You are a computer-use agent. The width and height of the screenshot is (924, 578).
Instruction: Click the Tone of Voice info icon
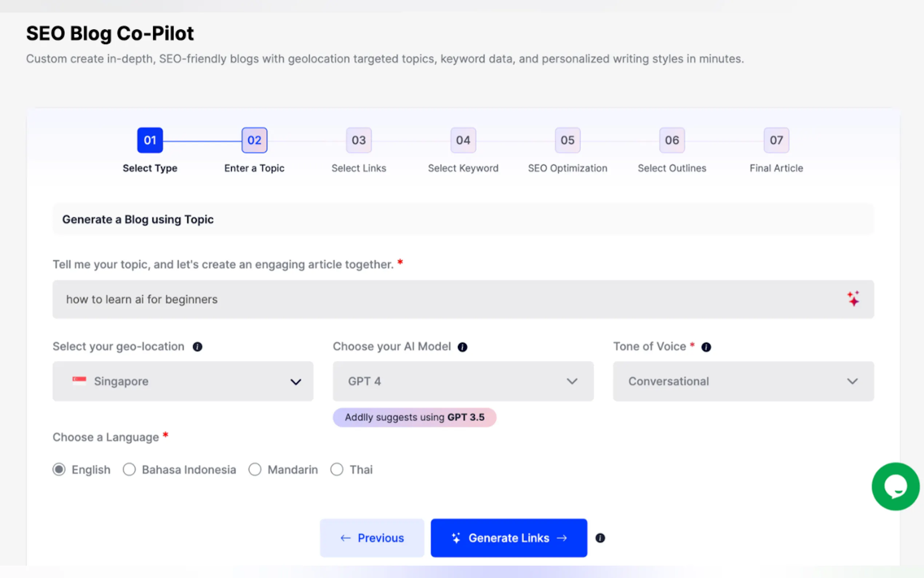(706, 347)
